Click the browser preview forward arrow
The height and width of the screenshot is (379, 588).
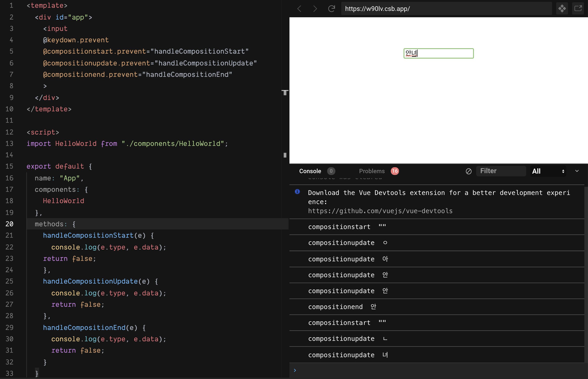315,9
